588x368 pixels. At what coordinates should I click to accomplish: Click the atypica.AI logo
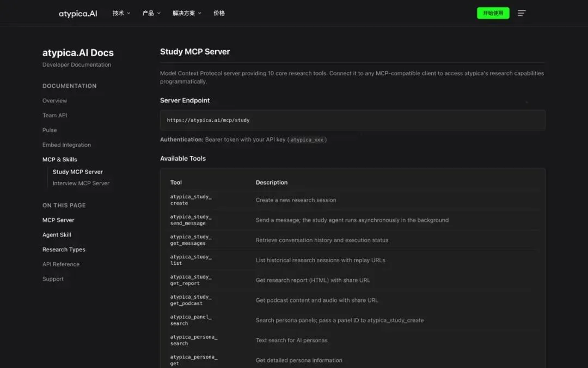[x=78, y=14]
